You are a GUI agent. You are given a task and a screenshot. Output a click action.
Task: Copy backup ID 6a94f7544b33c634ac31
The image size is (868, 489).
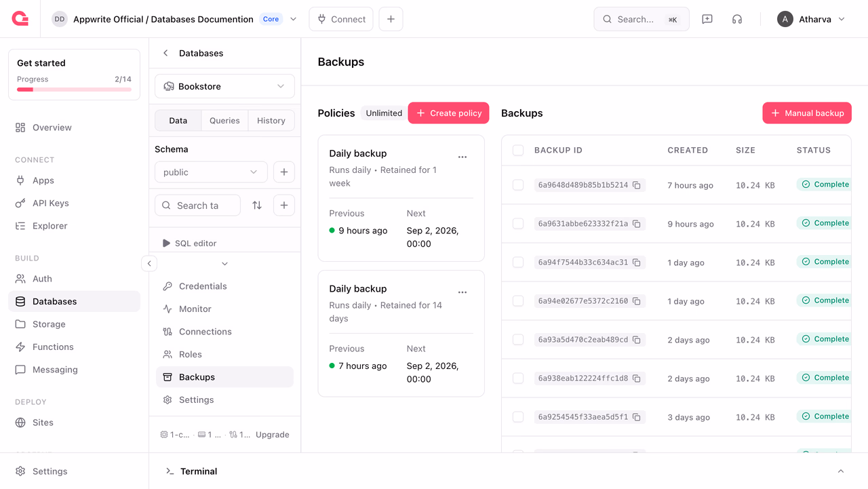pyautogui.click(x=637, y=262)
